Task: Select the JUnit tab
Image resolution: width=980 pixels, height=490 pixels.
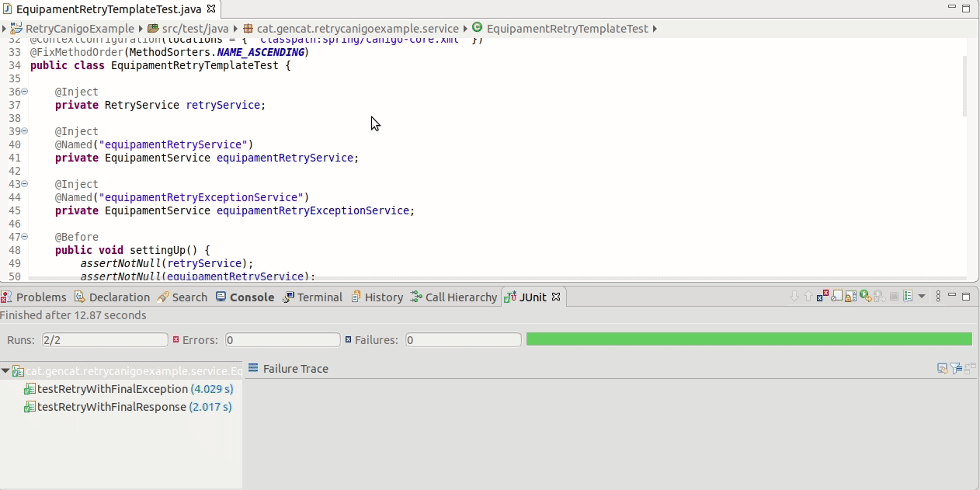Action: click(x=533, y=297)
